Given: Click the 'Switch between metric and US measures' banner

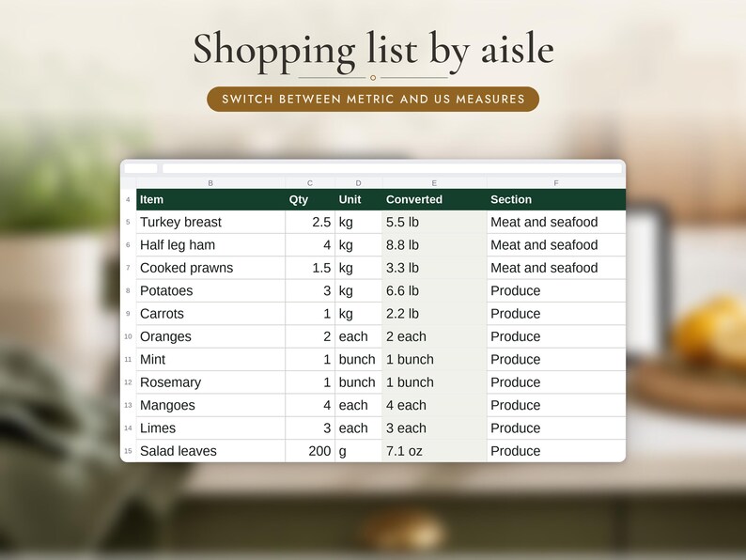Looking at the screenshot, I should [x=372, y=99].
